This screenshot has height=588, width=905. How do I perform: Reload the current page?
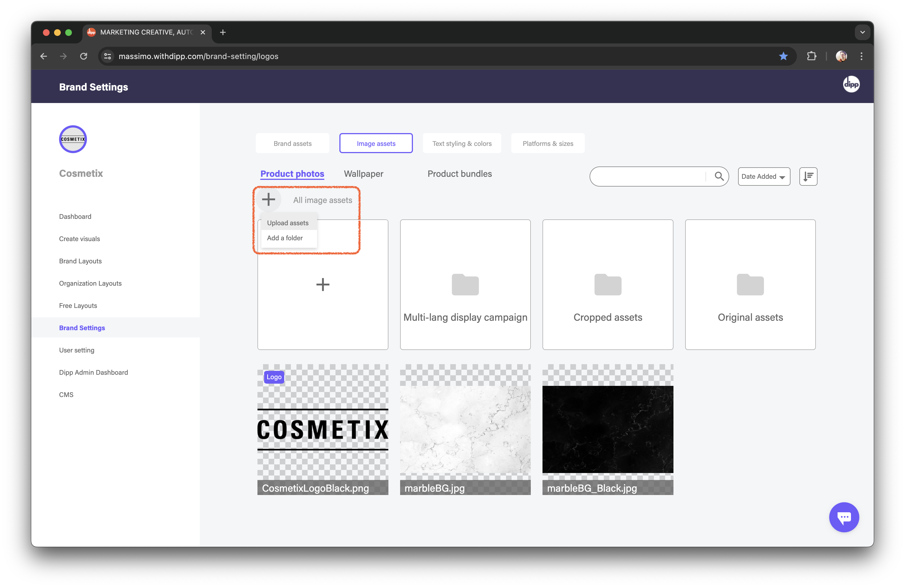click(84, 56)
